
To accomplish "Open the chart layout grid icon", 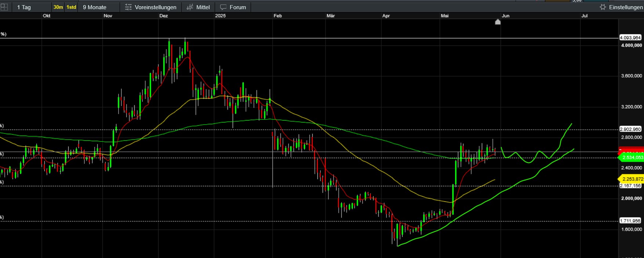I will coord(4,7).
